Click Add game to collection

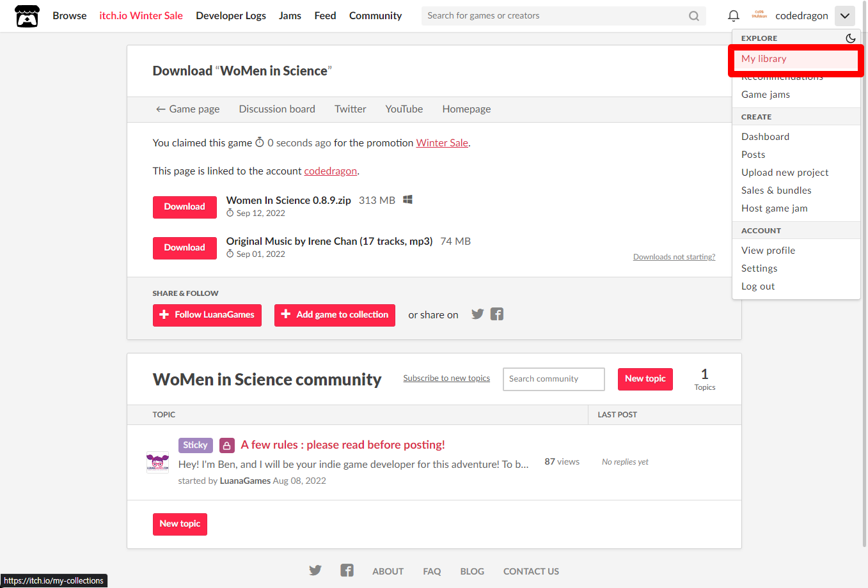[335, 315]
